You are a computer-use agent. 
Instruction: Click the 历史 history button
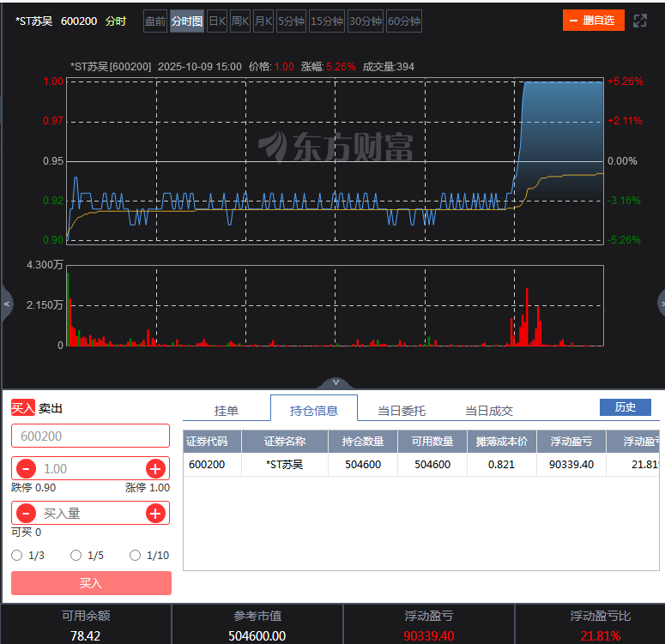pos(626,407)
